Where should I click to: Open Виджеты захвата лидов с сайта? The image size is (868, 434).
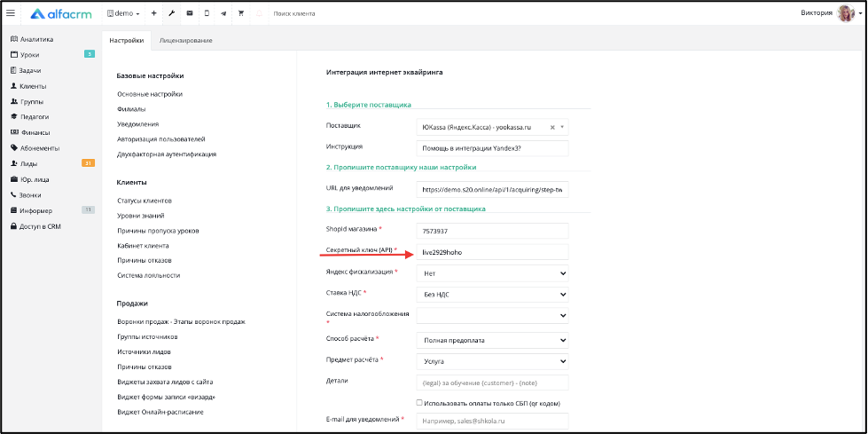(165, 382)
